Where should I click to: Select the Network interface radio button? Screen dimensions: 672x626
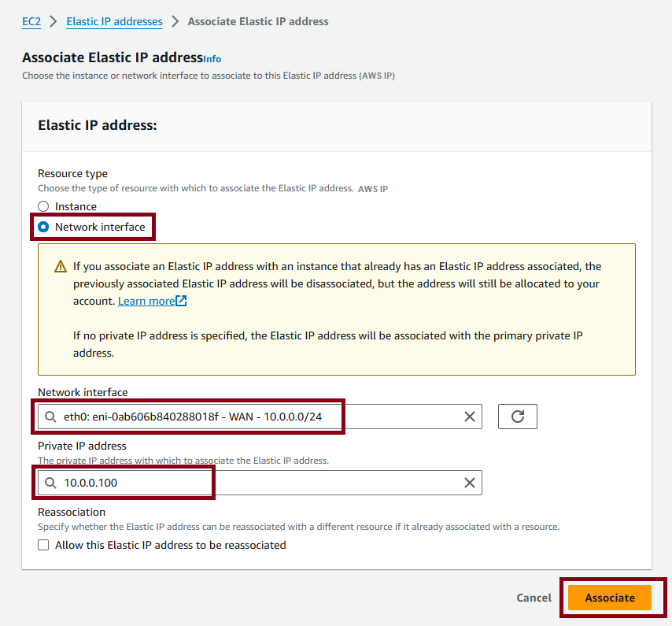point(43,227)
